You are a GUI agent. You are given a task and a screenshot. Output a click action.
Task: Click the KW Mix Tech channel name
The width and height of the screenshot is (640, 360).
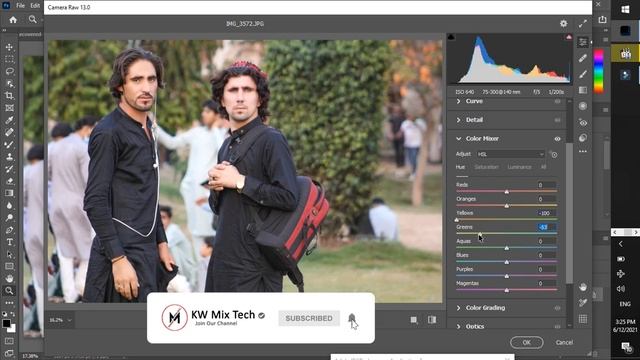point(223,315)
